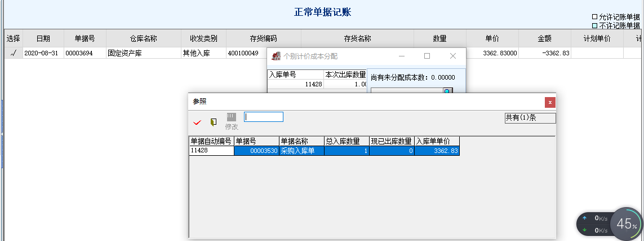Click the 单据号 header in main table
The height and width of the screenshot is (241, 644).
(85, 38)
